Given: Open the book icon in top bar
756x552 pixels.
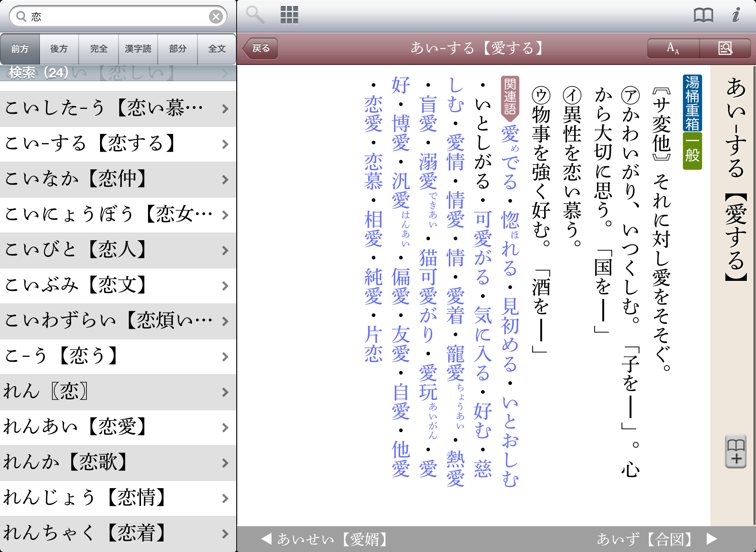Looking at the screenshot, I should tap(703, 15).
